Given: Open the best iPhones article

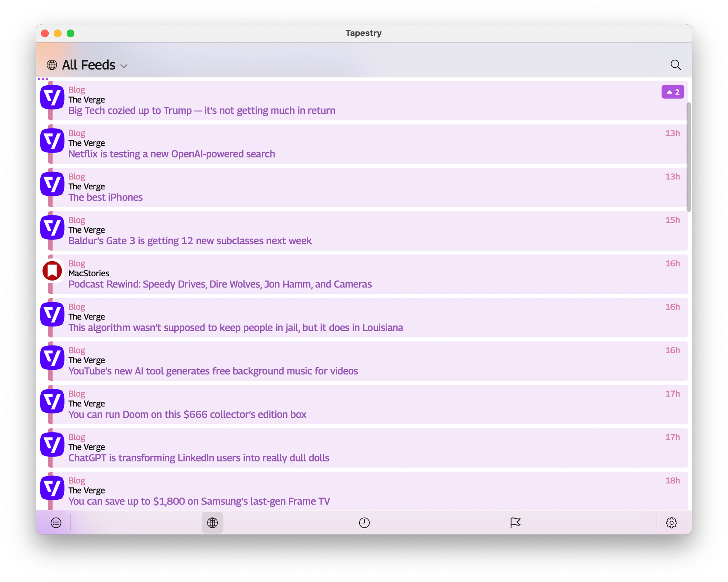Looking at the screenshot, I should 105,197.
